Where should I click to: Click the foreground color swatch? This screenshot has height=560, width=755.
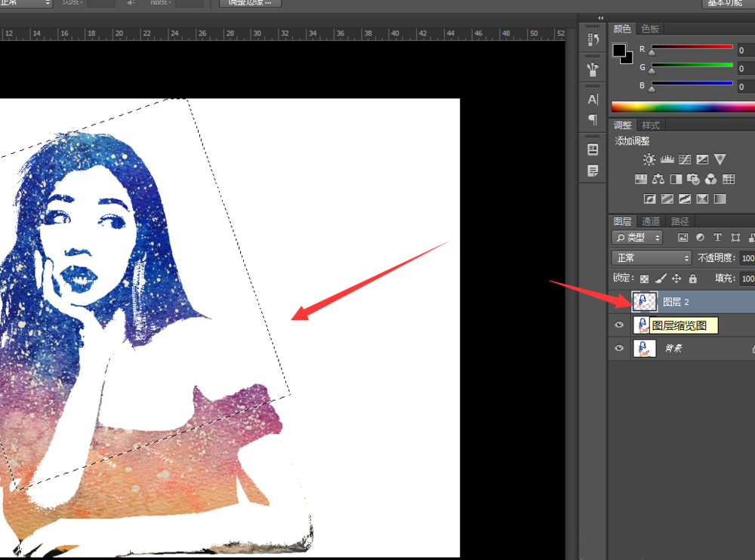619,51
